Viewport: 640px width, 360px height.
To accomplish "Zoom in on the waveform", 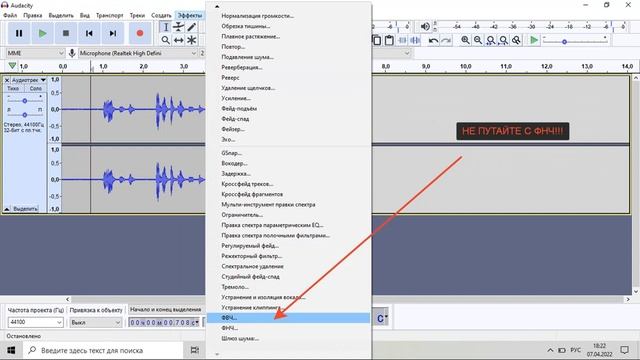I will point(465,40).
